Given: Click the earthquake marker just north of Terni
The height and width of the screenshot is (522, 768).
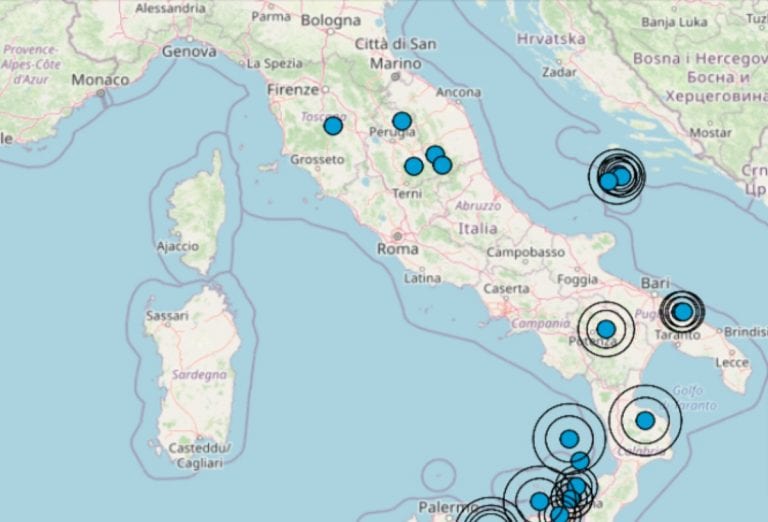Looking at the screenshot, I should tap(414, 166).
